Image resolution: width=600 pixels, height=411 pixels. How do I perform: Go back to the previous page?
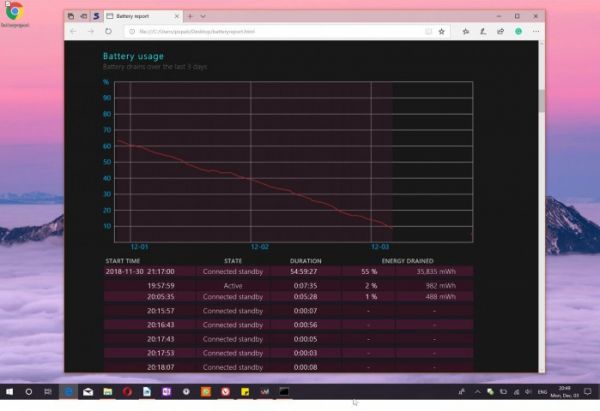tap(73, 31)
